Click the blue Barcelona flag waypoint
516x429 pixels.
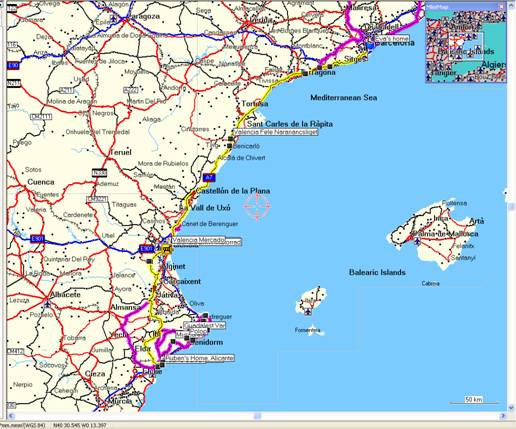[x=370, y=46]
